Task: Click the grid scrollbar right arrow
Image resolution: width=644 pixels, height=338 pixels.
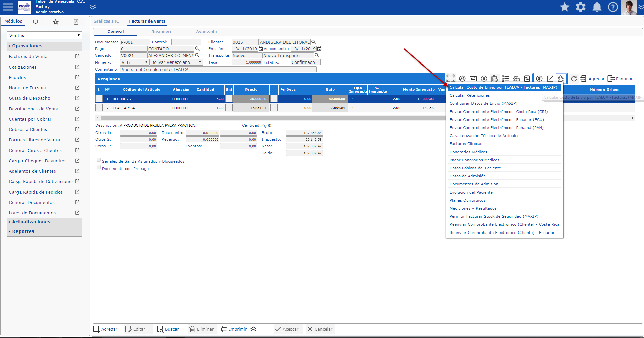Action: (633, 118)
